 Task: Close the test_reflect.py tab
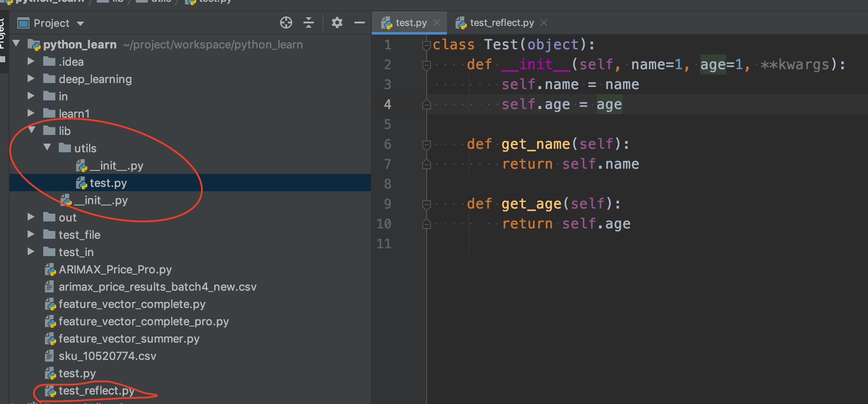(x=543, y=22)
